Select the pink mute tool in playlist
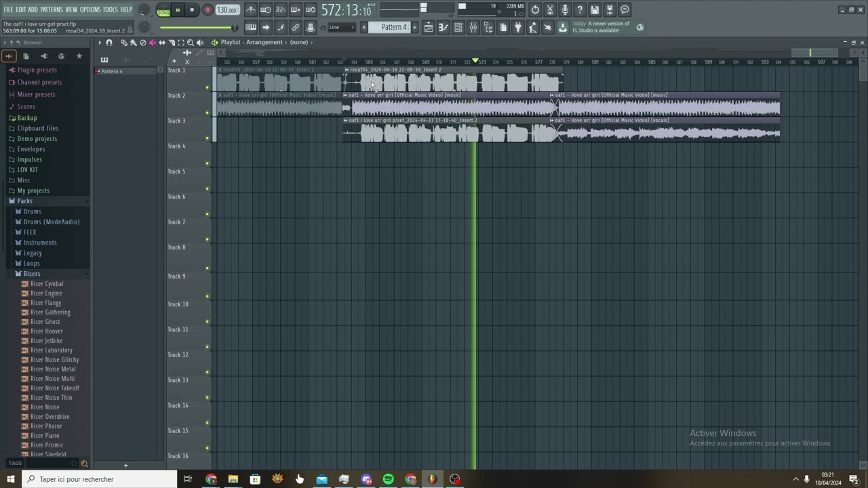Screen dimensions: 868x488 click(152, 42)
